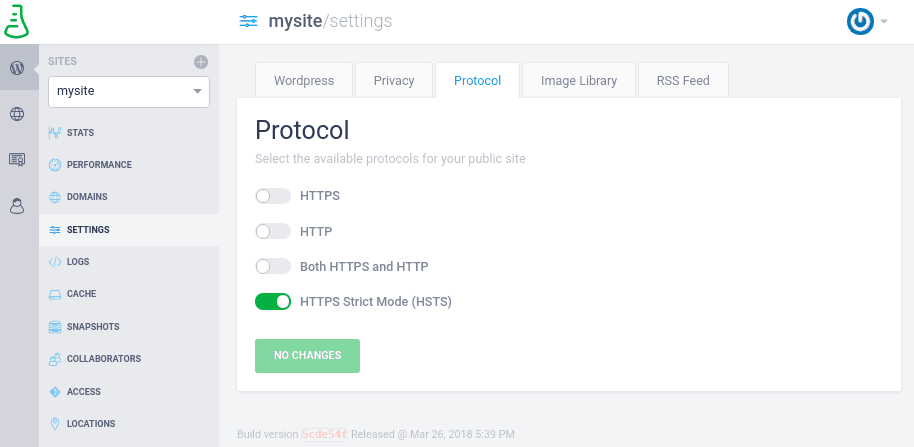Go to Collaborators in the sidebar
The height and width of the screenshot is (447, 914).
104,359
